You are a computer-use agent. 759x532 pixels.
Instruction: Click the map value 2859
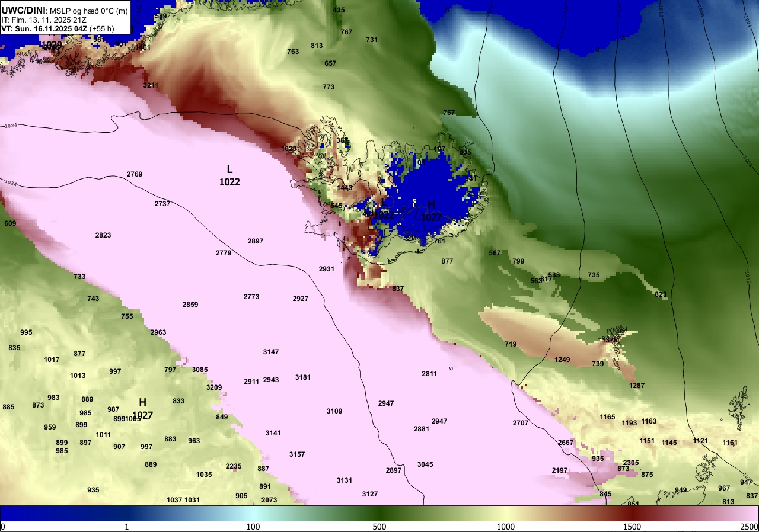click(x=190, y=305)
